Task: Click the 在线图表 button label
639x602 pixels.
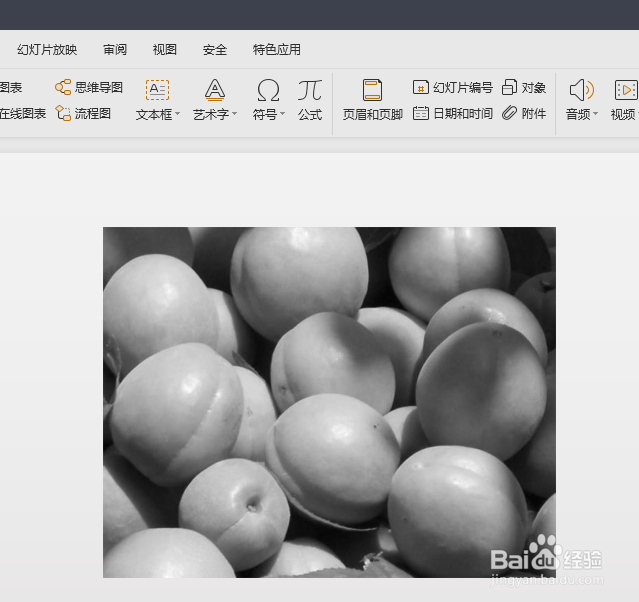Action: [23, 113]
